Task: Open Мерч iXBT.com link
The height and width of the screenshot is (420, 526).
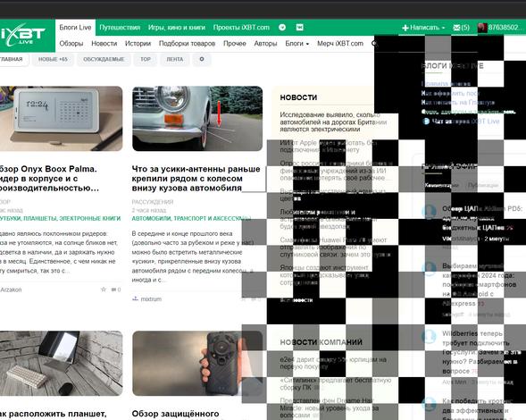Action: [x=340, y=44]
